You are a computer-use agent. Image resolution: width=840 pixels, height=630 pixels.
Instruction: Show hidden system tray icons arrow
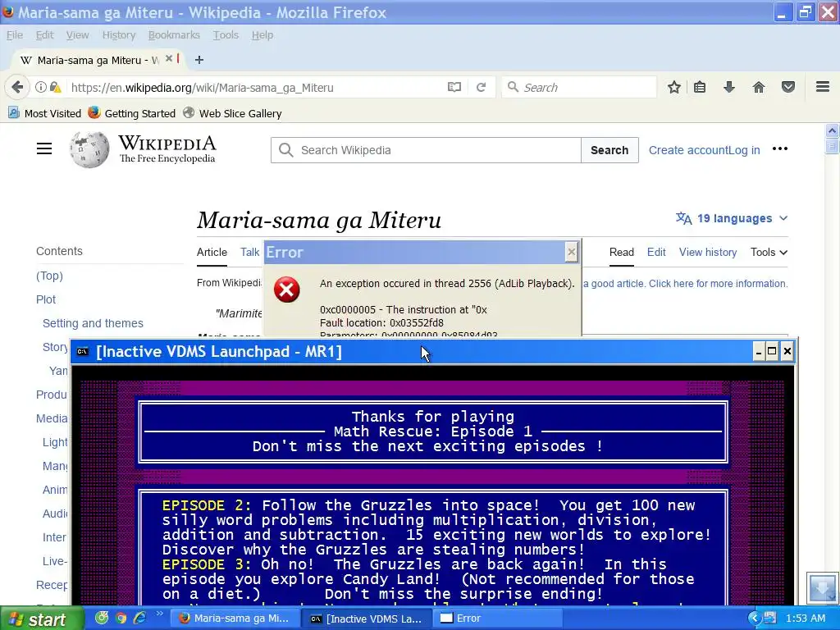755,619
